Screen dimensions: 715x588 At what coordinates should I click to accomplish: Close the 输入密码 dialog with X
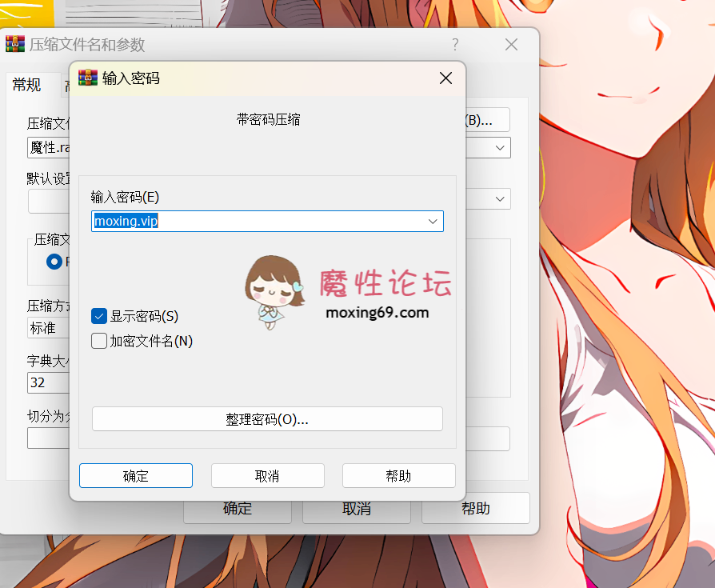(445, 78)
